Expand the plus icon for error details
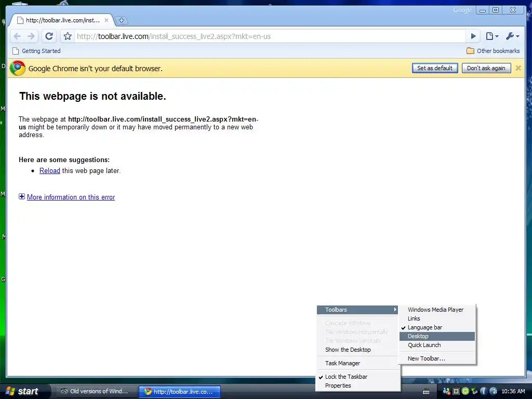 tap(22, 197)
